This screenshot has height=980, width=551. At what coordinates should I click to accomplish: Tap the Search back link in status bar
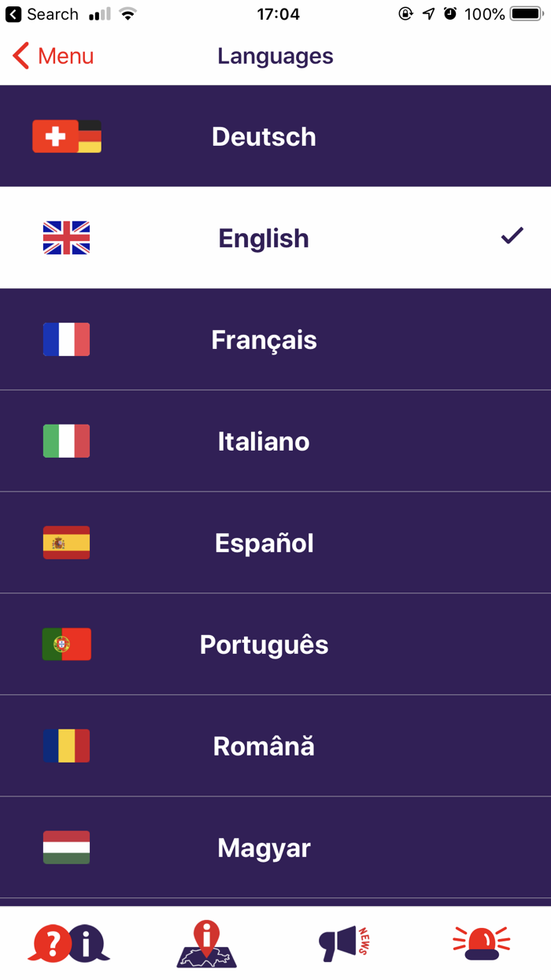coord(43,14)
